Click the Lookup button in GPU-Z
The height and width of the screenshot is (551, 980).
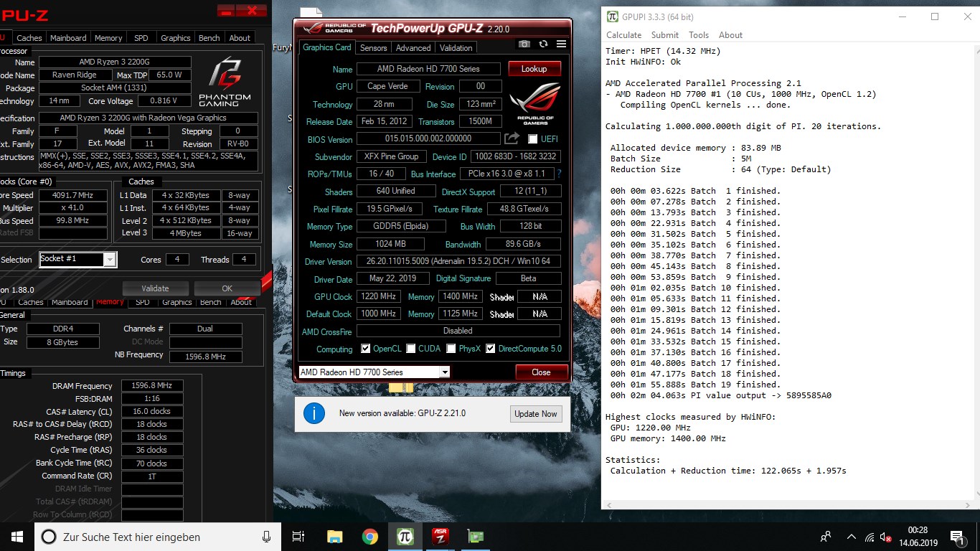click(x=534, y=68)
